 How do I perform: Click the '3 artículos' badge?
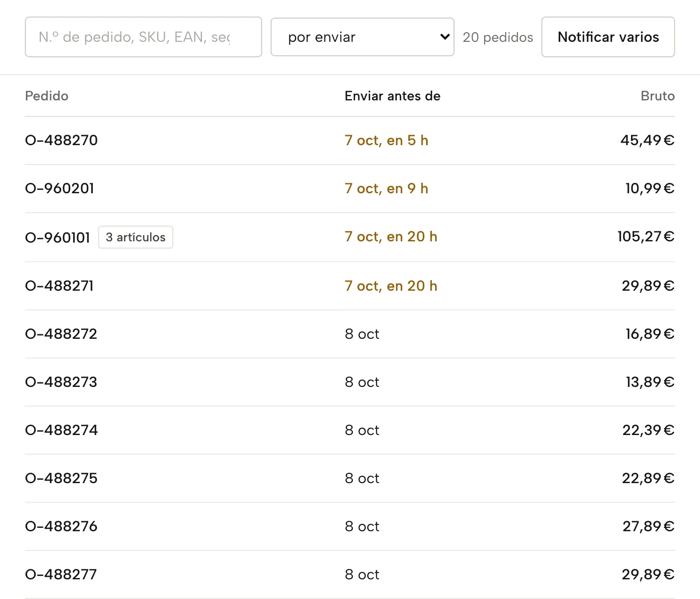click(135, 237)
